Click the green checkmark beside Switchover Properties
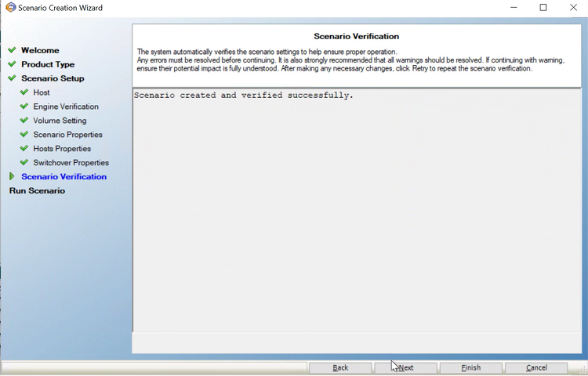Image resolution: width=588 pixels, height=376 pixels. 24,162
